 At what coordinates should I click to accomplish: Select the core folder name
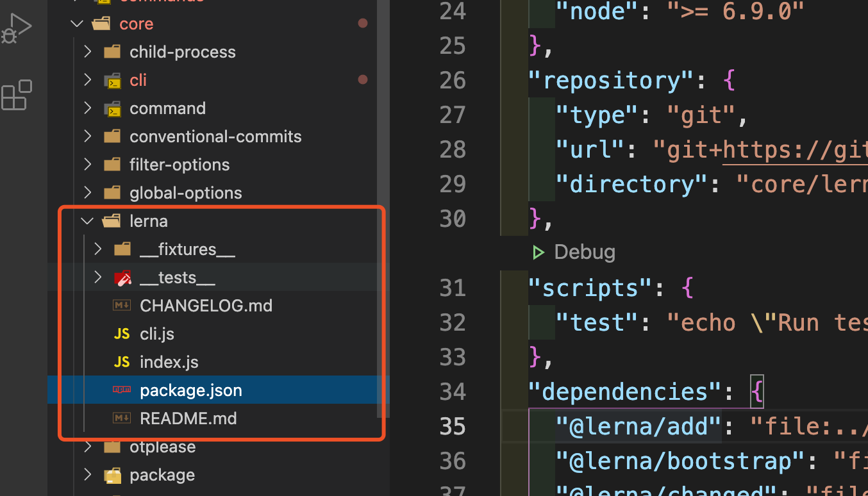137,24
